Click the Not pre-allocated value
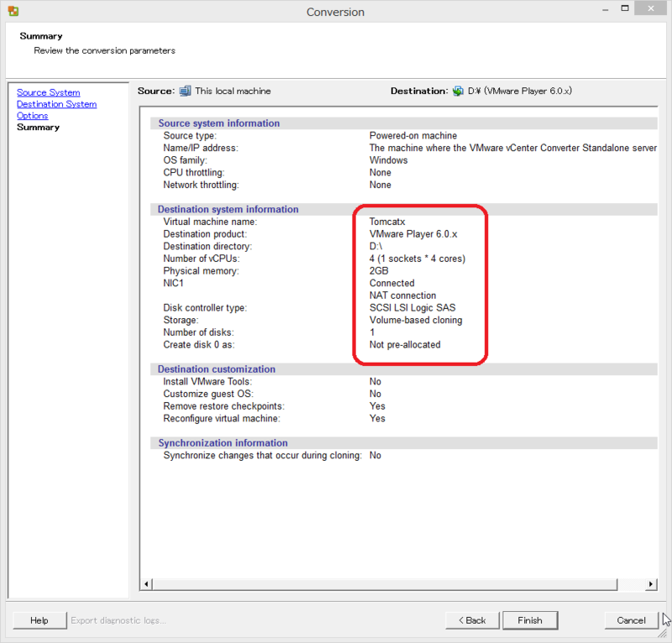672x643 pixels. tap(405, 345)
